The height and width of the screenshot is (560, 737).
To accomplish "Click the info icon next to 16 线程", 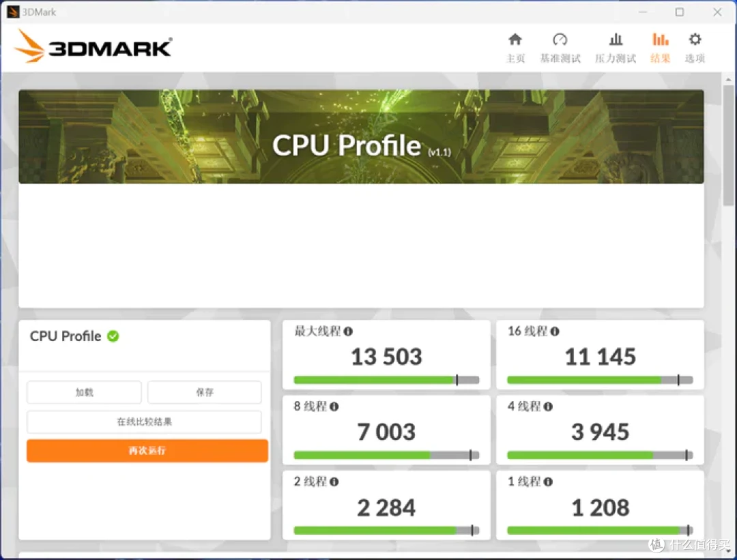I will click(x=555, y=331).
